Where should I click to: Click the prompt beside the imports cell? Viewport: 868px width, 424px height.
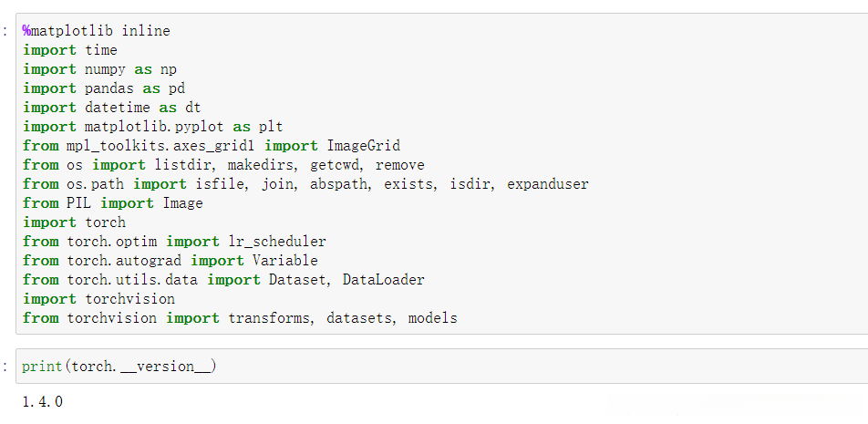5,31
